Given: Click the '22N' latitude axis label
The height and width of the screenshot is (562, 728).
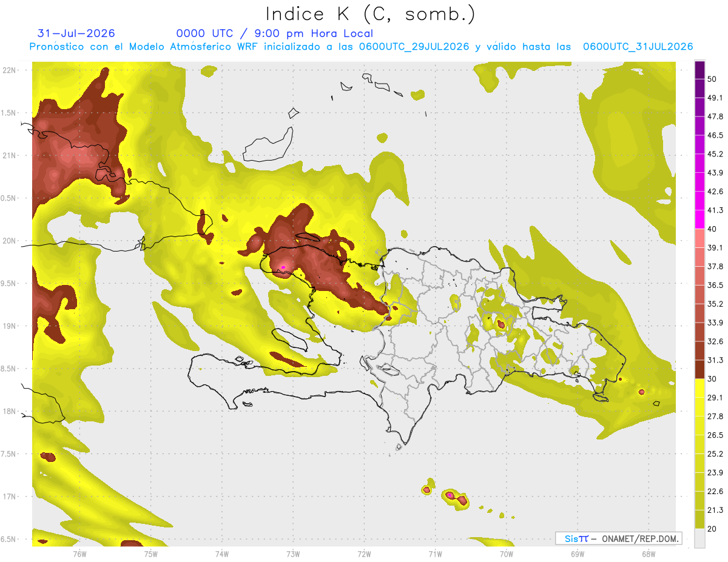Looking at the screenshot, I should [9, 70].
